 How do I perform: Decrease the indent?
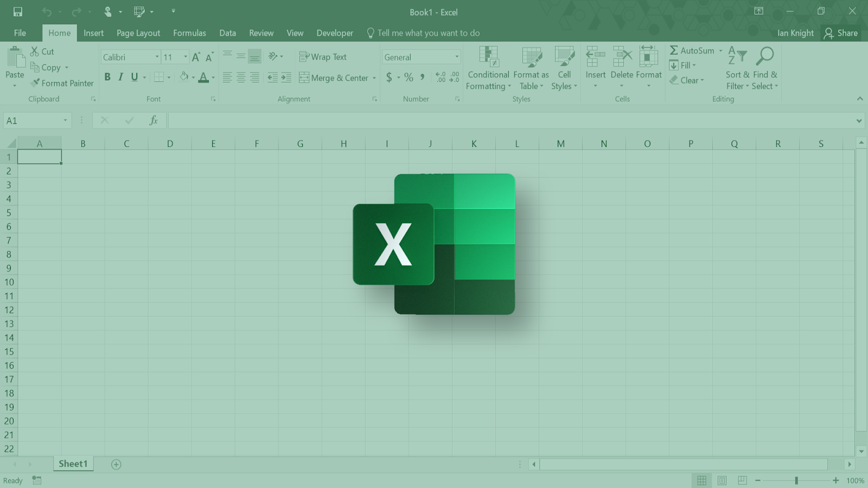pyautogui.click(x=272, y=78)
